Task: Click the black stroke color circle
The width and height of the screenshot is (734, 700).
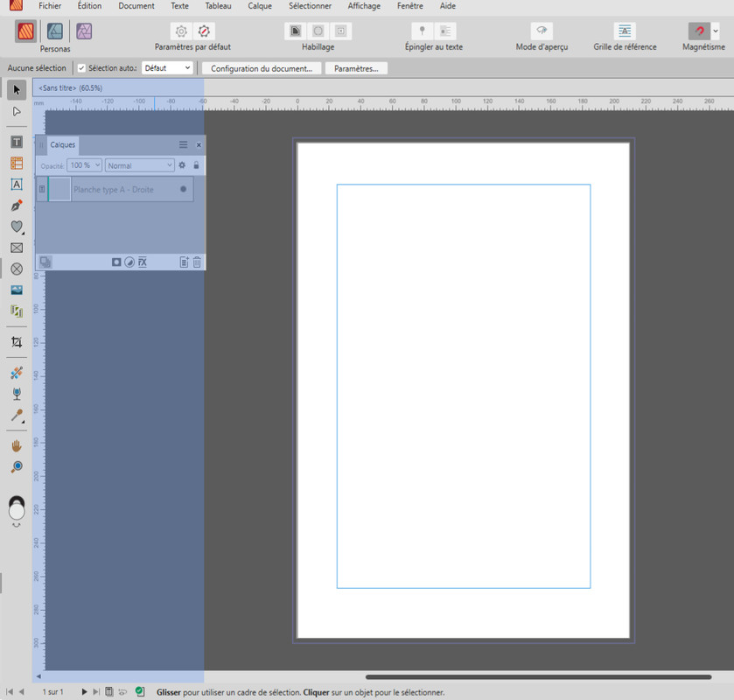Action: pyautogui.click(x=17, y=500)
